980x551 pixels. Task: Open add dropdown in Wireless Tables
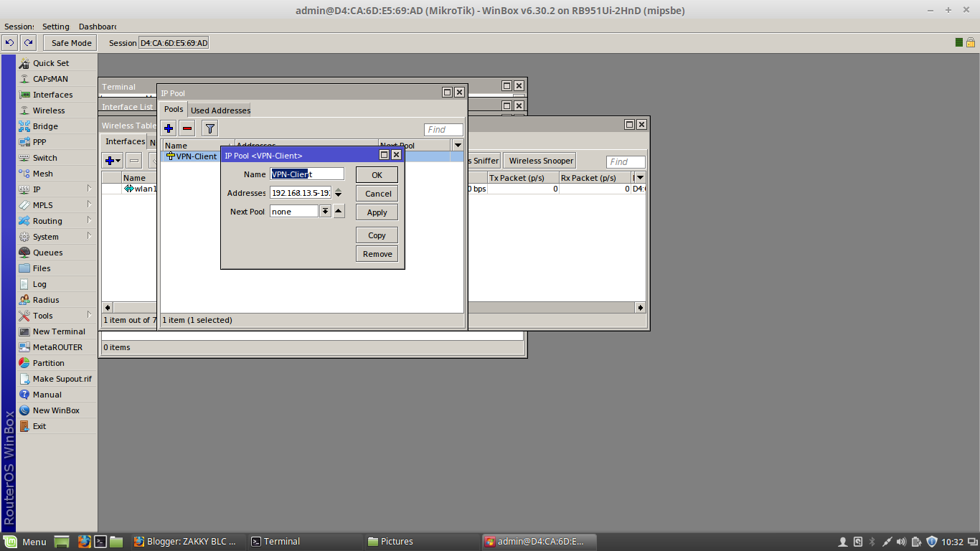113,161
